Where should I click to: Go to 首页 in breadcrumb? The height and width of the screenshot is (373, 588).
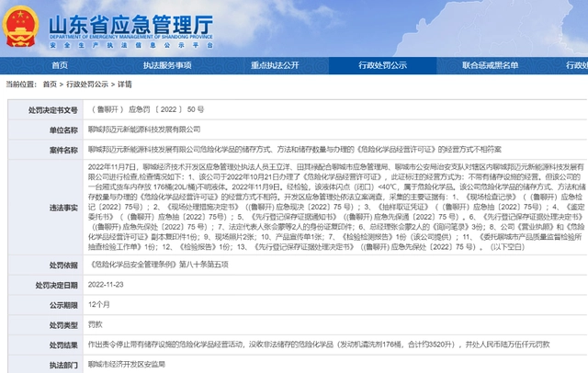[50, 85]
